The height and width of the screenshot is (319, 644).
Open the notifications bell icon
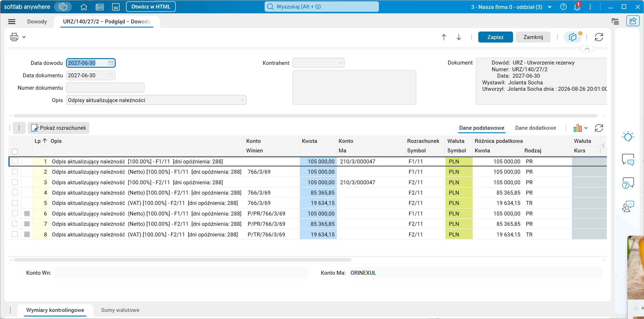[x=577, y=7]
